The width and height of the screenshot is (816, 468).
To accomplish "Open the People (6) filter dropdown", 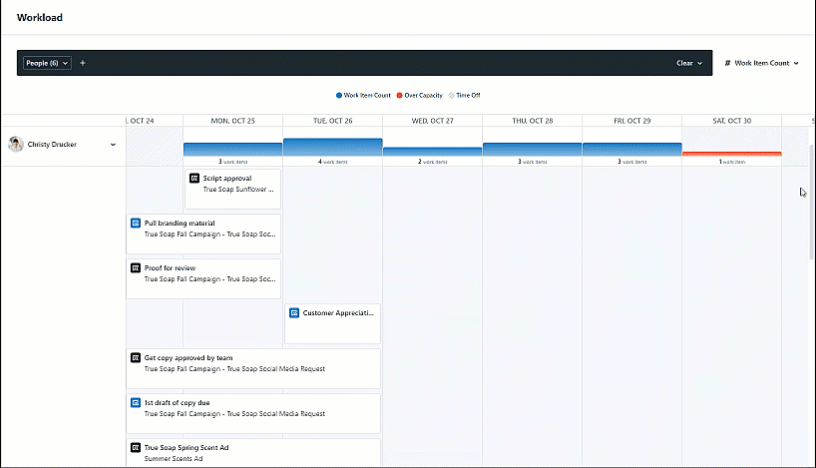I will (47, 63).
